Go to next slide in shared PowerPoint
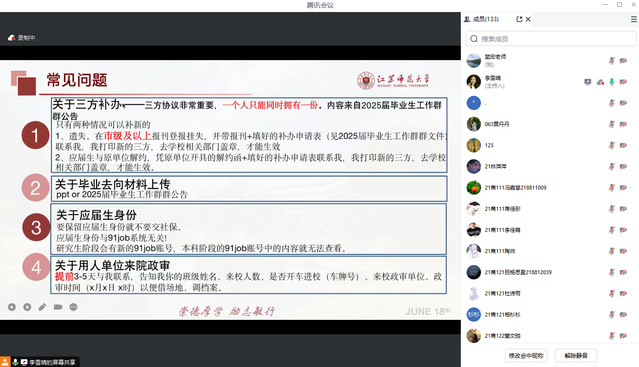This screenshot has width=639, height=367. point(27,307)
